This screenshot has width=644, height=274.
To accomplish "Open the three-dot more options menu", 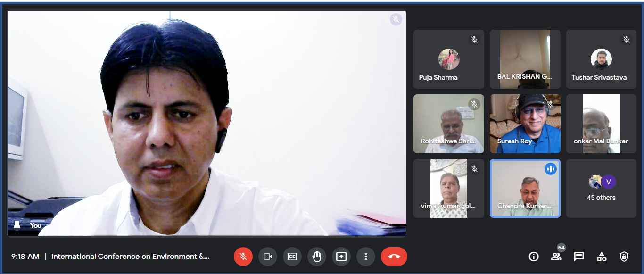I will point(366,257).
